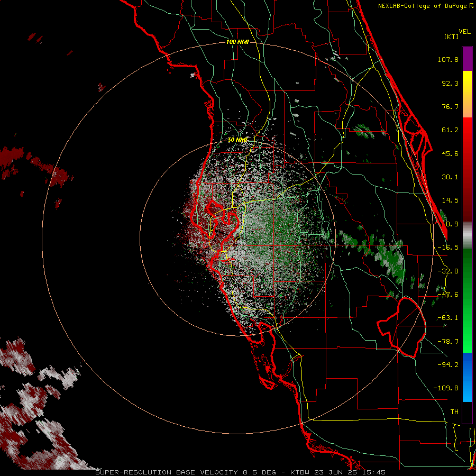Click the VEL legend heading

pos(464,32)
